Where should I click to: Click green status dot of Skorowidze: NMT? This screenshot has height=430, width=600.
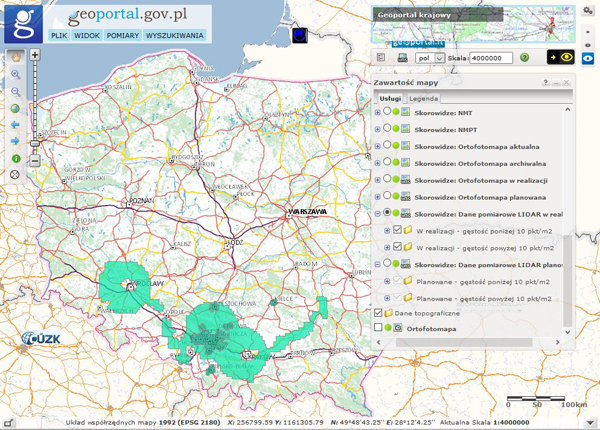click(x=396, y=112)
